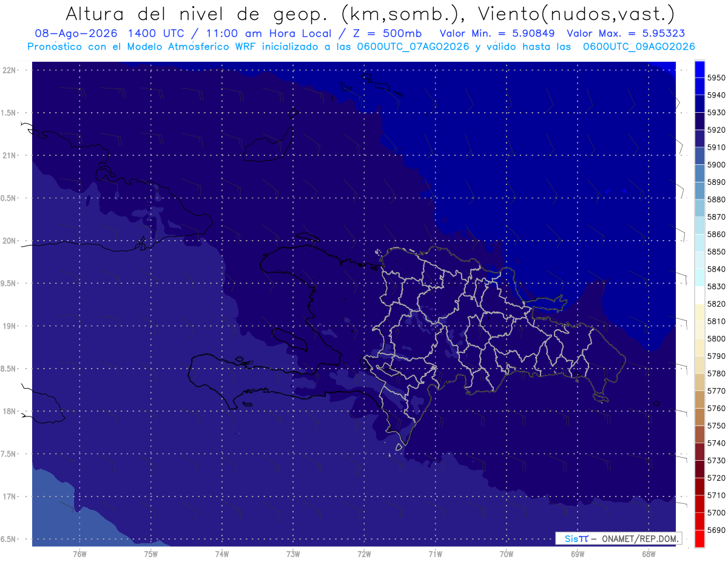
Task: Click the "20N" latitude label
Action: (8, 241)
